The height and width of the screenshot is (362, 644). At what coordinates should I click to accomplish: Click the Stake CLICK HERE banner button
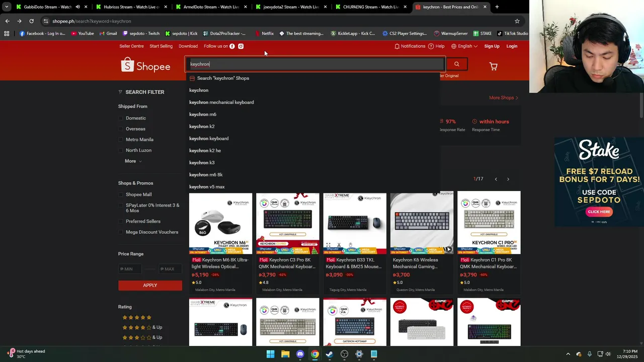(599, 212)
